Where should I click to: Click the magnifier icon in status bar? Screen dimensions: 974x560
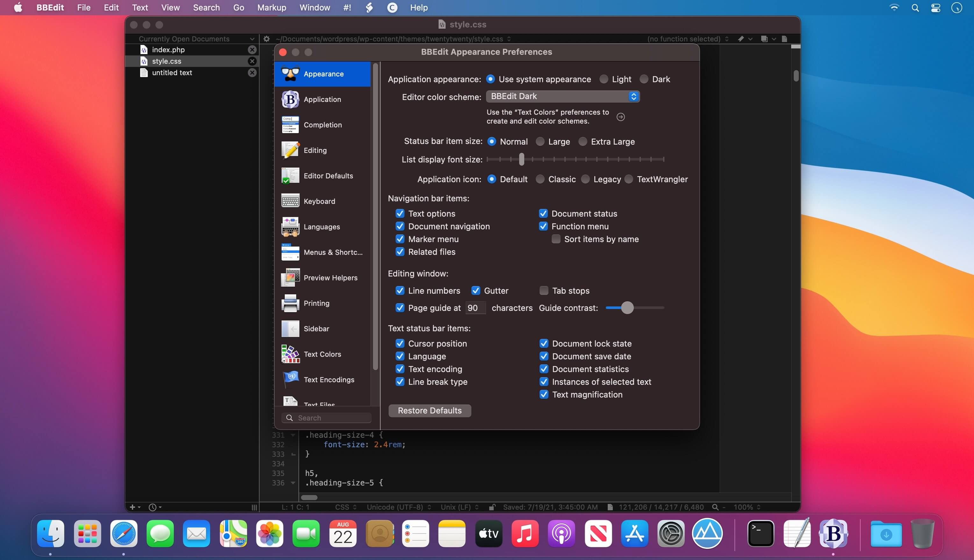click(715, 507)
